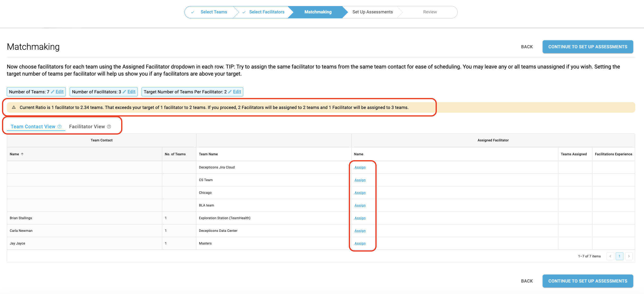Click the Decepticons Data Center team name
Image resolution: width=644 pixels, height=294 pixels.
pyautogui.click(x=218, y=231)
